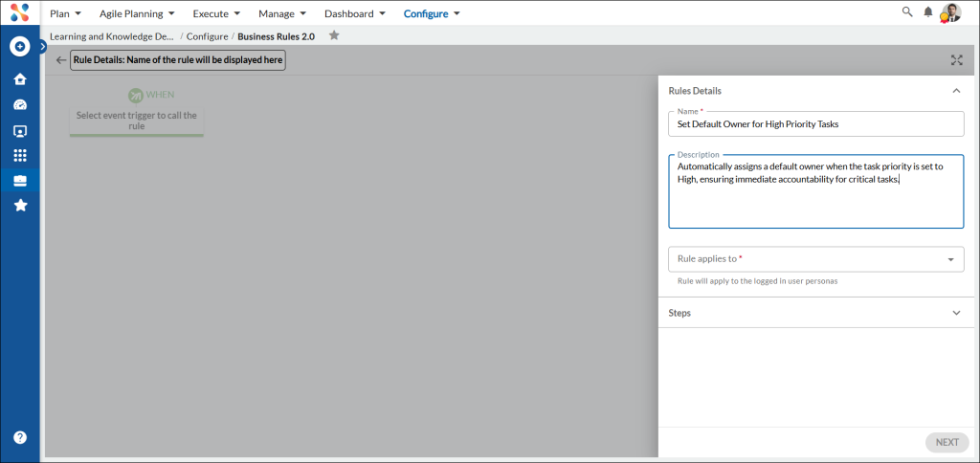Expand the left sidebar with arrow handle
This screenshot has width=980, height=463.
[x=43, y=46]
